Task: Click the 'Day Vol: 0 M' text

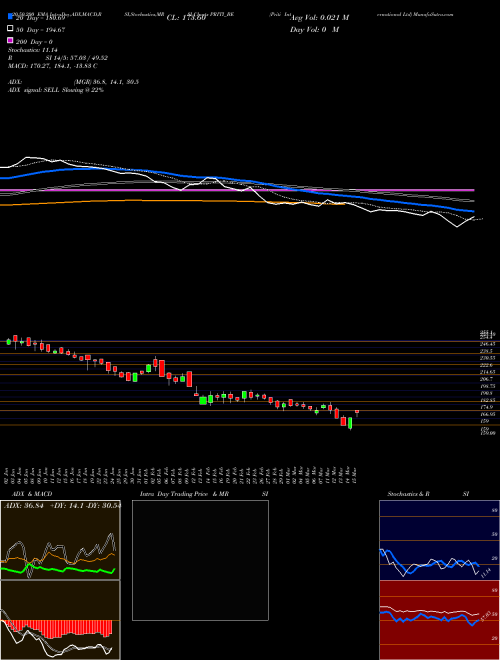Action: tap(314, 29)
